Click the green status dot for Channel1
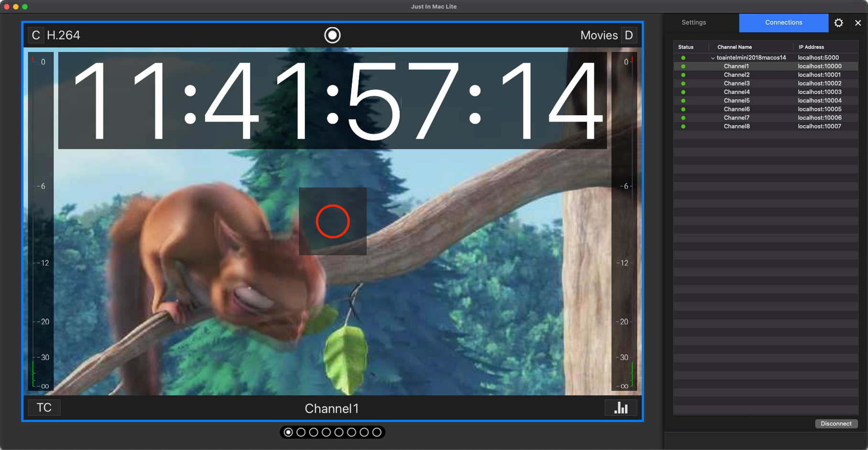 coord(683,66)
